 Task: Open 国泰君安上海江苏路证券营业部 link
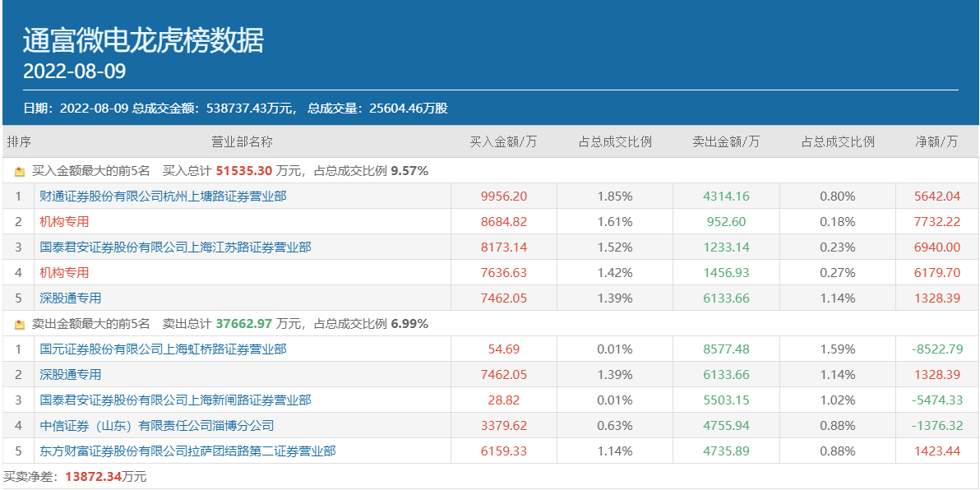[x=175, y=247]
